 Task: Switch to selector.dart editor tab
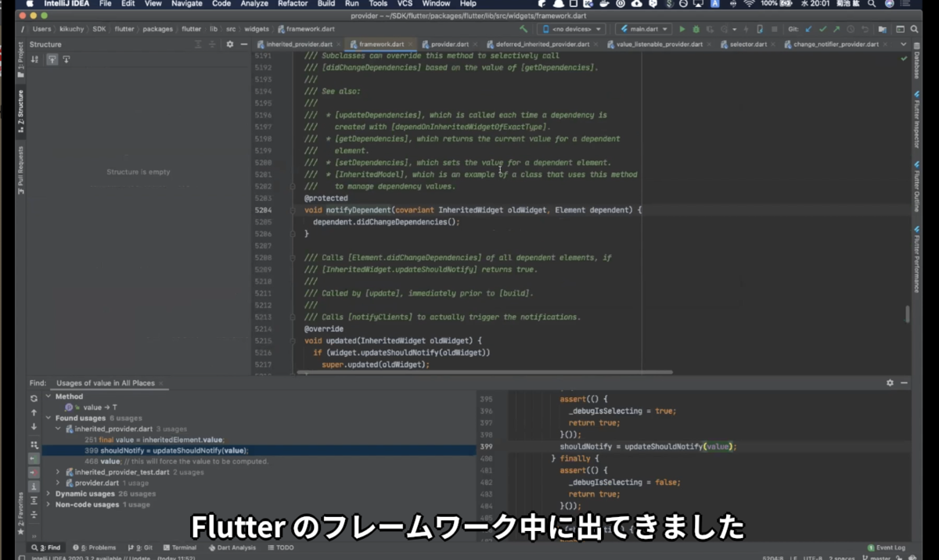tap(748, 45)
